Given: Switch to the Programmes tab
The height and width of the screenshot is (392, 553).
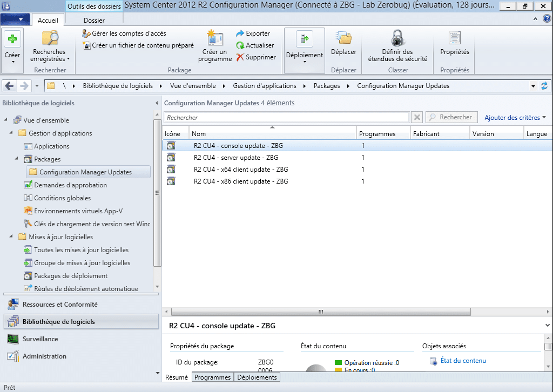Looking at the screenshot, I should 212,377.
